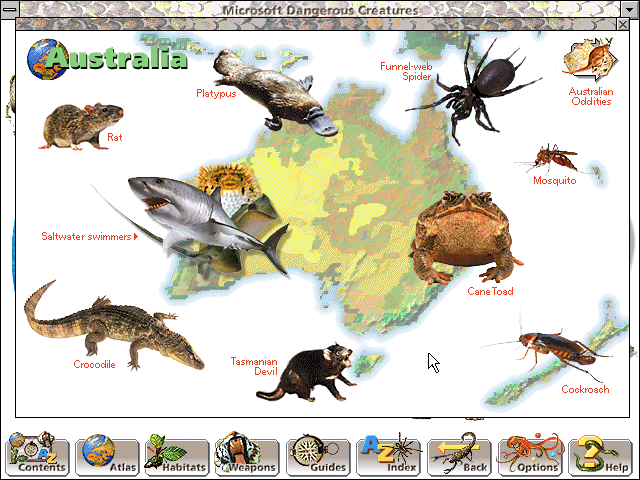The height and width of the screenshot is (480, 640).
Task: Click the pufferfish behind the shark
Action: 231,184
